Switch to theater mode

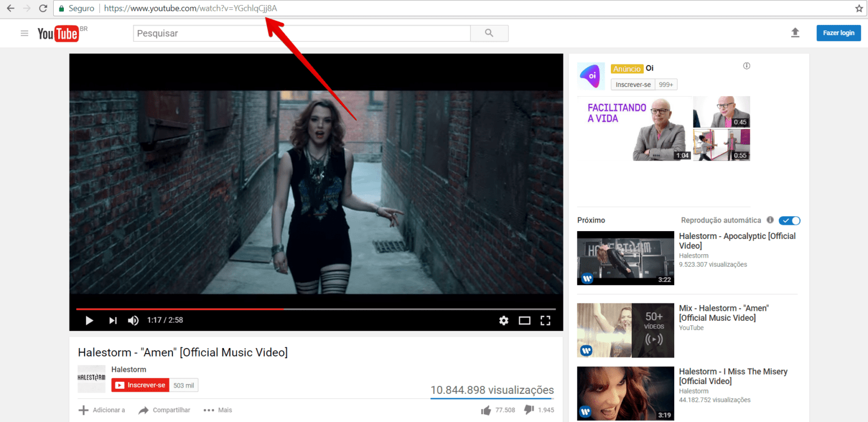524,320
